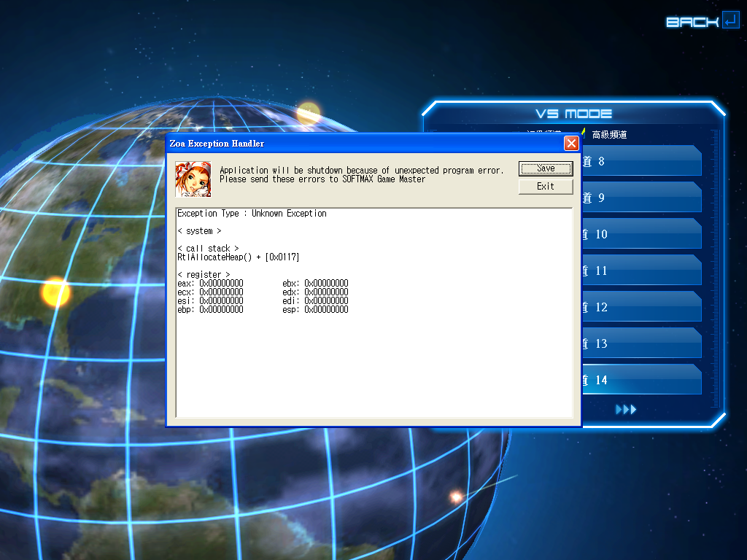Select channel 13 in VS Mode list

point(641,343)
